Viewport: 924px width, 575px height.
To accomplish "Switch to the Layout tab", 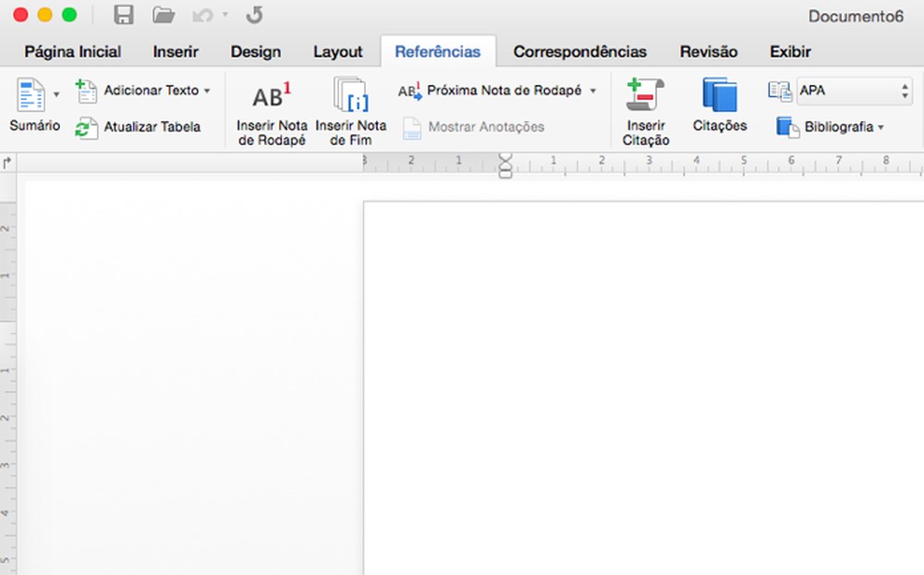I will pyautogui.click(x=337, y=52).
